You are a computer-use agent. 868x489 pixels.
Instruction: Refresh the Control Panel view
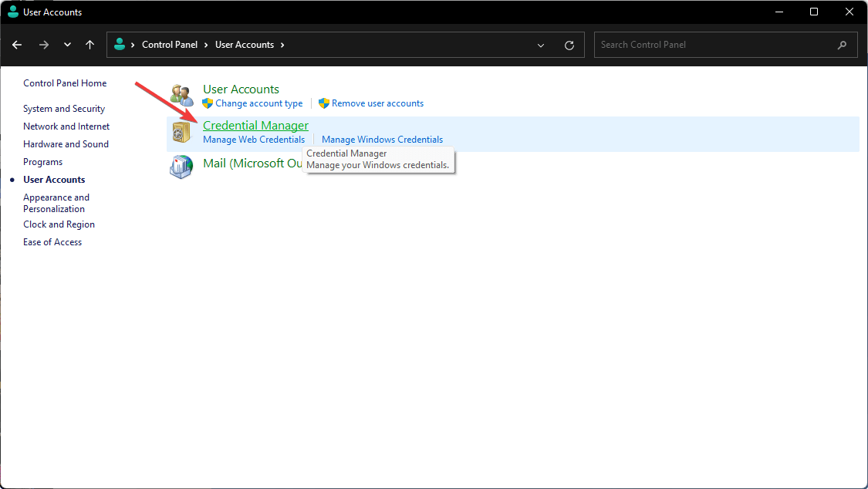click(569, 46)
